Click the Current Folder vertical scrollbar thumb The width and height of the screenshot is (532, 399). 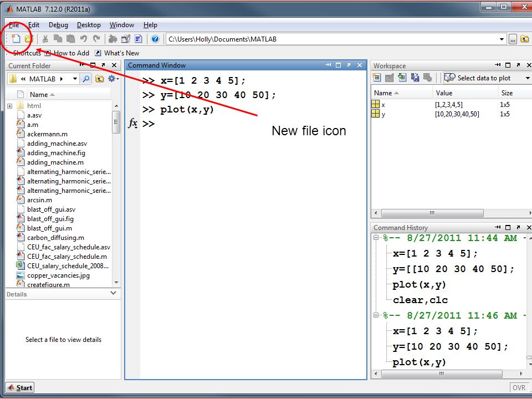pos(116,122)
